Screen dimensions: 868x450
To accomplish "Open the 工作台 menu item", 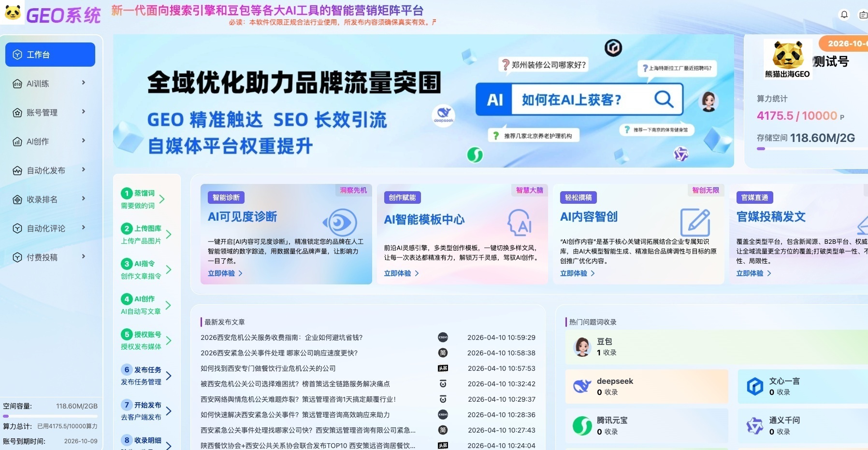I will pyautogui.click(x=50, y=55).
